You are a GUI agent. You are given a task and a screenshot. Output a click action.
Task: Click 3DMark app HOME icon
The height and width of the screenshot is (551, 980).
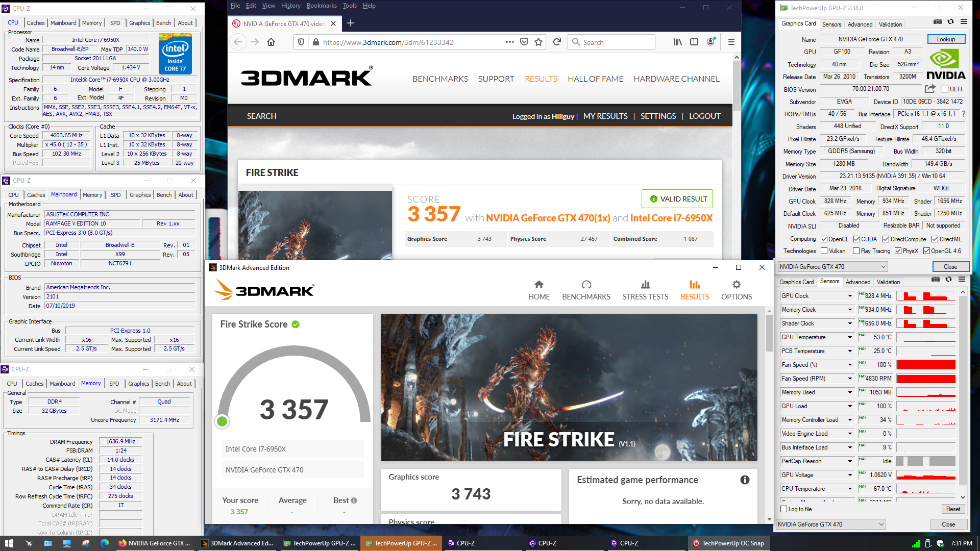(x=539, y=290)
